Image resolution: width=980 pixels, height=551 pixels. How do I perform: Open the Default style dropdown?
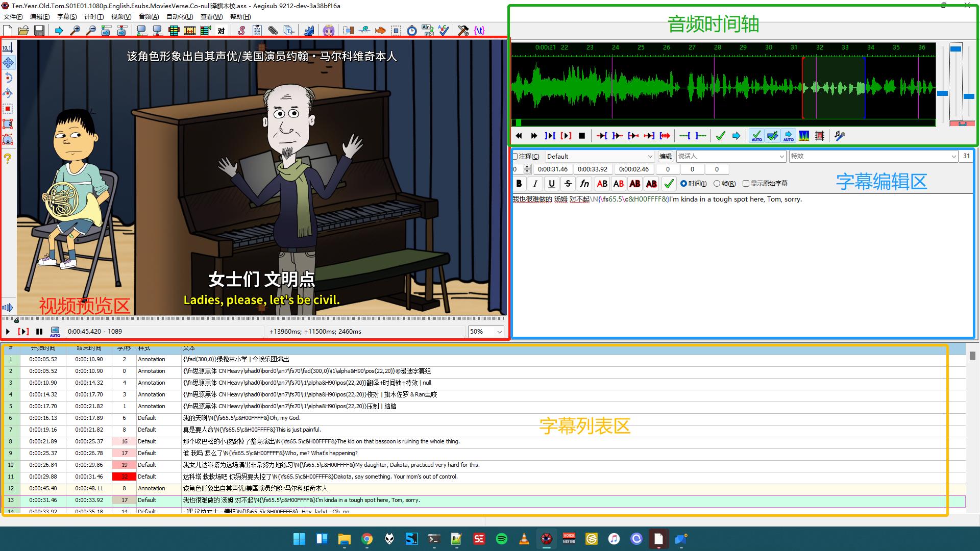click(x=650, y=157)
